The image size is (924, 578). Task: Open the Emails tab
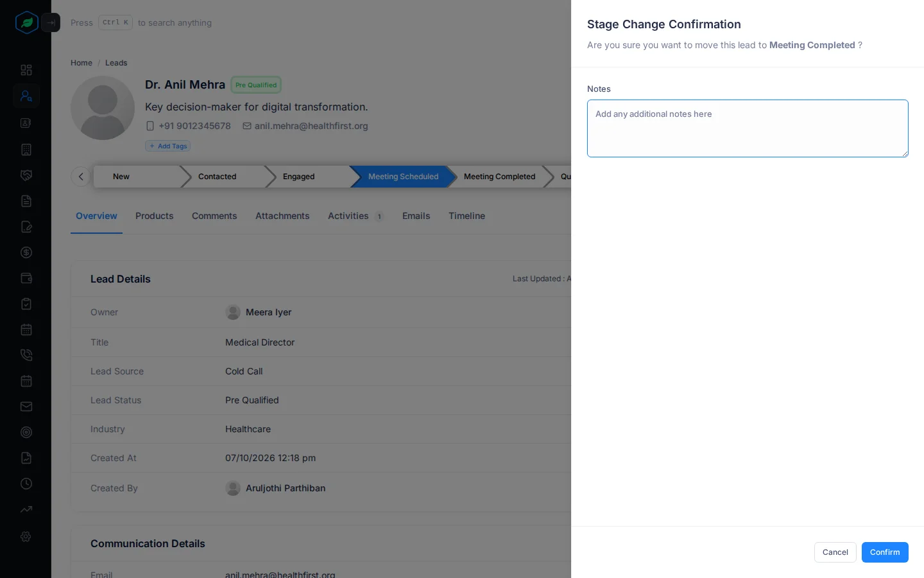(416, 216)
